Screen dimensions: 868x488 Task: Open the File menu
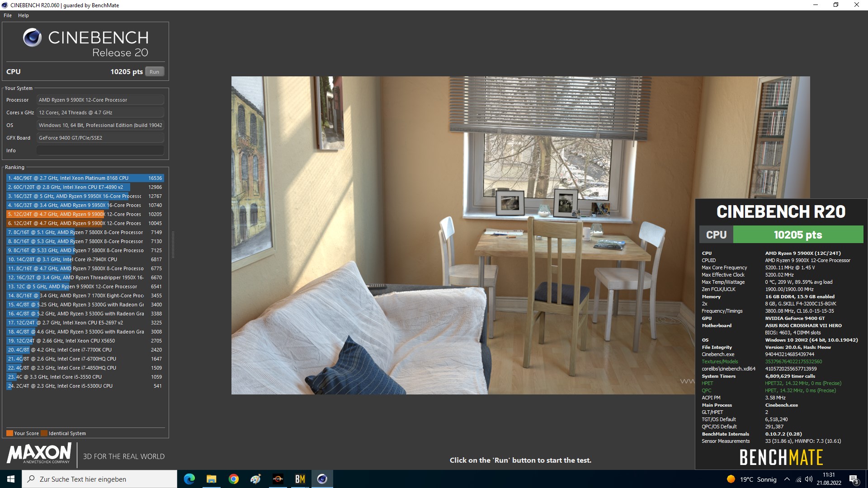pos(8,15)
